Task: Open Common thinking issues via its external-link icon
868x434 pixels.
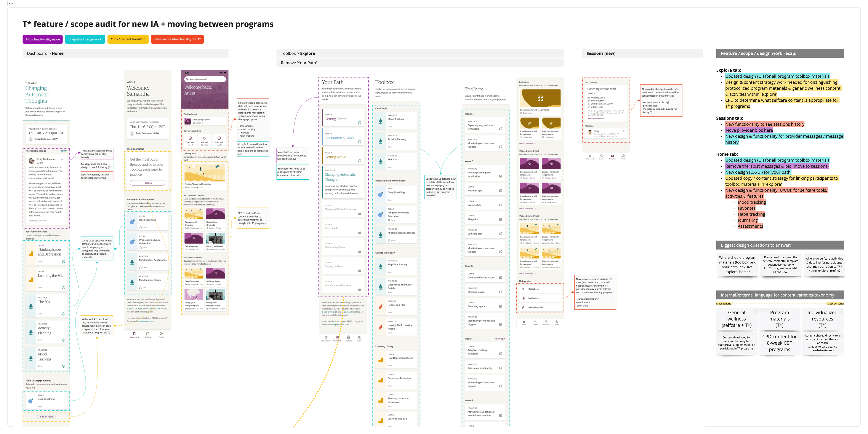Action: pyautogui.click(x=500, y=277)
